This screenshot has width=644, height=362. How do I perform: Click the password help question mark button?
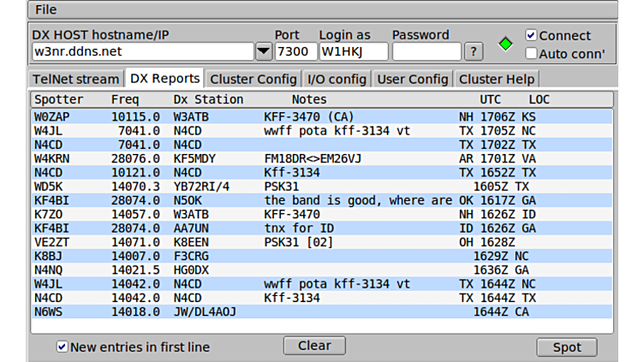[x=474, y=51]
